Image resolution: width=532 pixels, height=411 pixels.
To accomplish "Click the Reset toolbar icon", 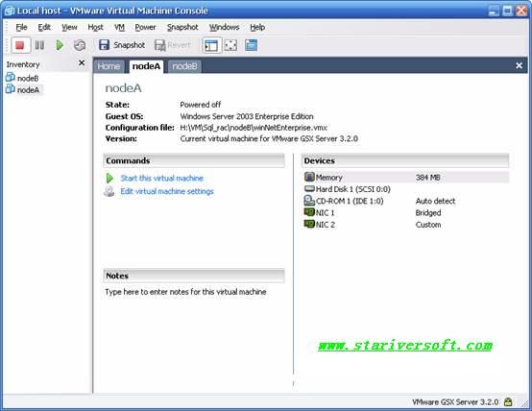I will (x=80, y=45).
